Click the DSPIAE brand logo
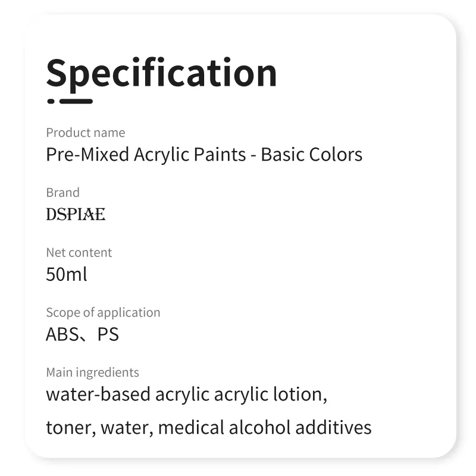476x476 pixels. click(76, 214)
